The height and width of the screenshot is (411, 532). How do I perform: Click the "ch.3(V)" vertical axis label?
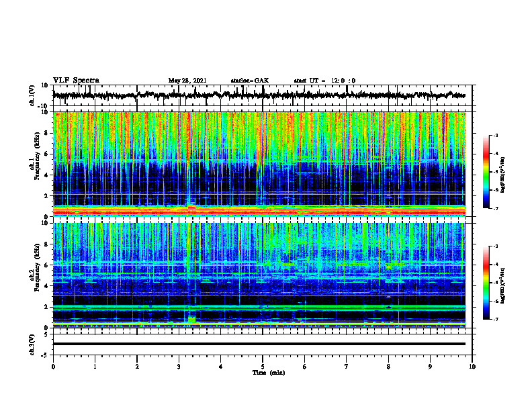32,345
